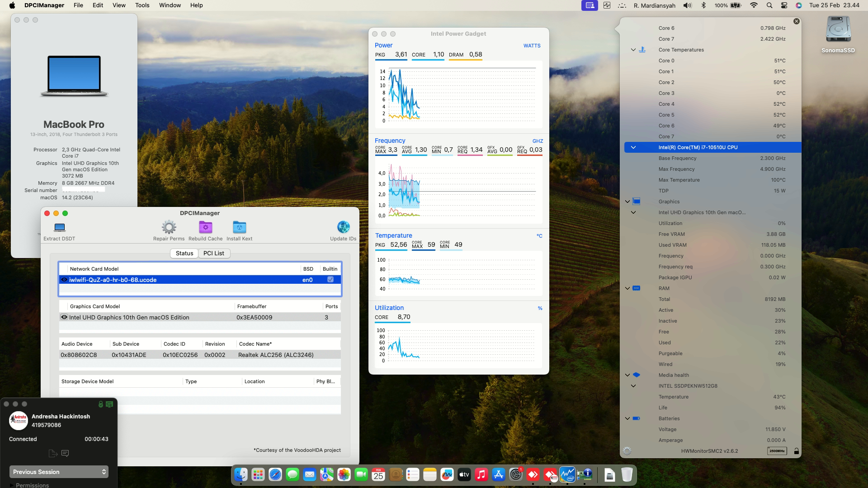The image size is (868, 488).
Task: Open HWMonitorSMC2 preferences via the gear icon
Action: coord(627,450)
